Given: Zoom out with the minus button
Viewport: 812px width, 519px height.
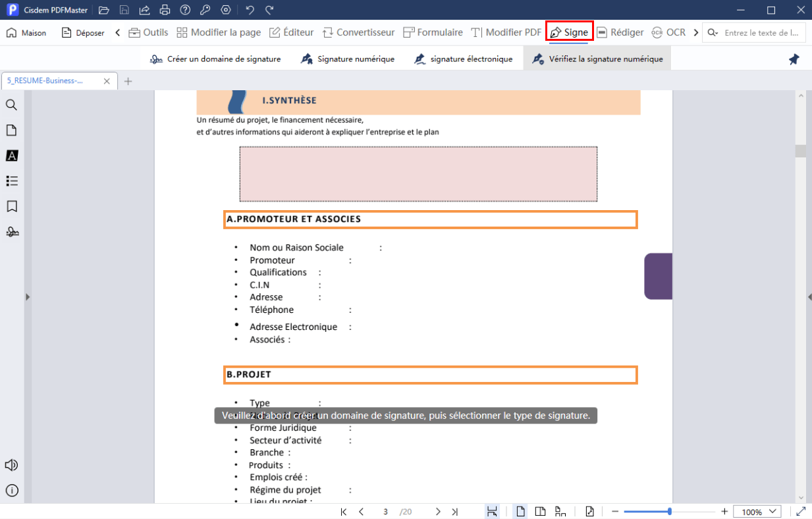Looking at the screenshot, I should [615, 512].
